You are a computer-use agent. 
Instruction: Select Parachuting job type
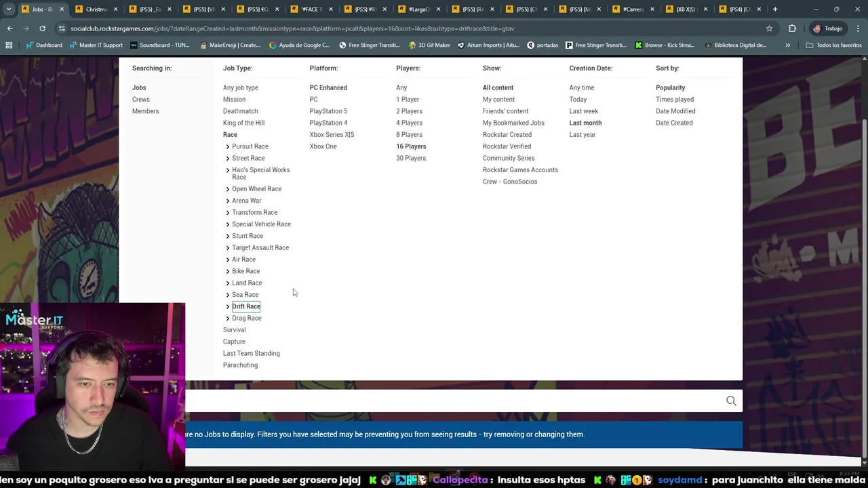point(240,365)
